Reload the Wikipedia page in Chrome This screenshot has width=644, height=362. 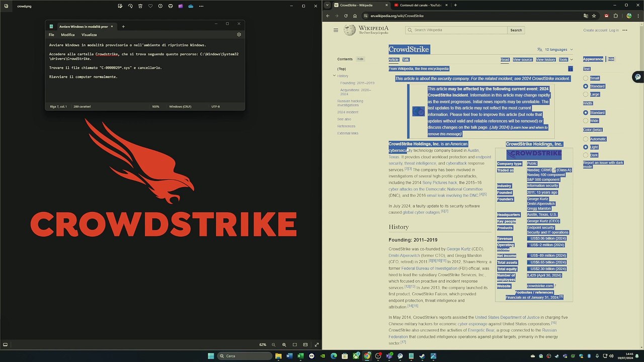[346, 16]
